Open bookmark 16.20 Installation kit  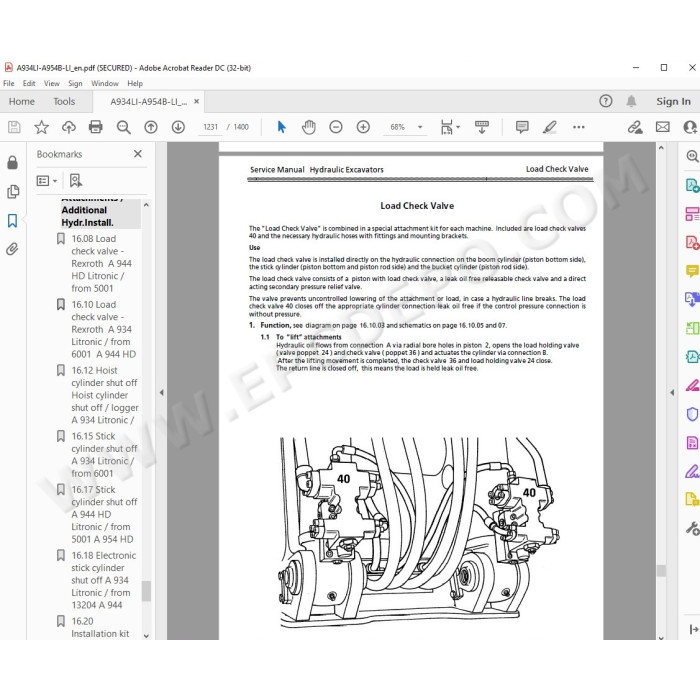coord(100,627)
